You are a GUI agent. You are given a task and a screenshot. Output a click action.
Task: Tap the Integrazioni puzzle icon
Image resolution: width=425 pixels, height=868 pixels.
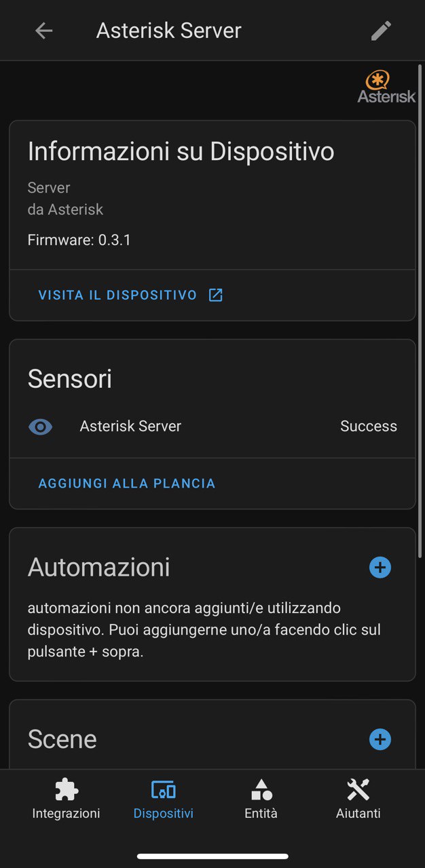point(66,789)
